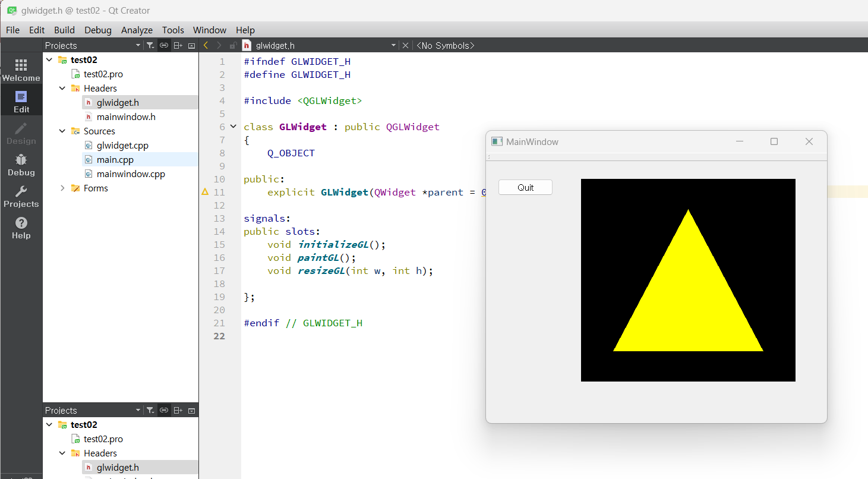
Task: Close the glwidget.h document with the X
Action: pyautogui.click(x=405, y=45)
